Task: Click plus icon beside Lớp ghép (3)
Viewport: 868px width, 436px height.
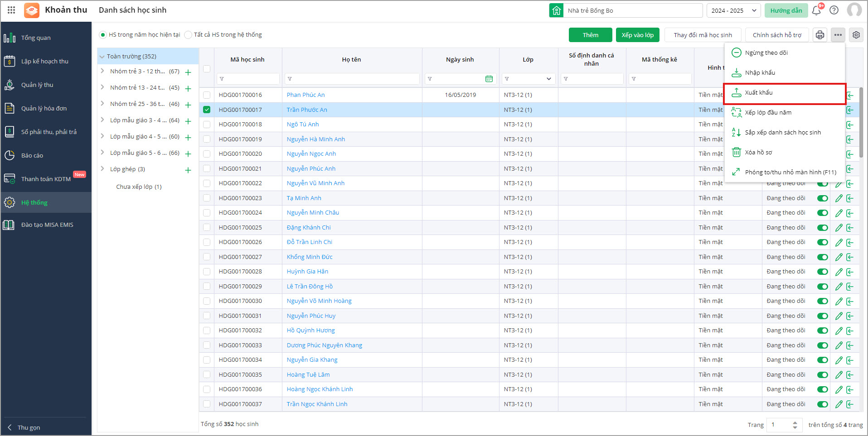Action: [x=188, y=170]
